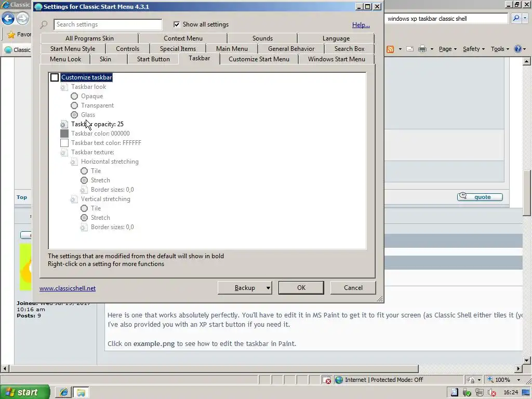Open the Backup dropdown button
This screenshot has height=399, width=532.
[x=245, y=288]
